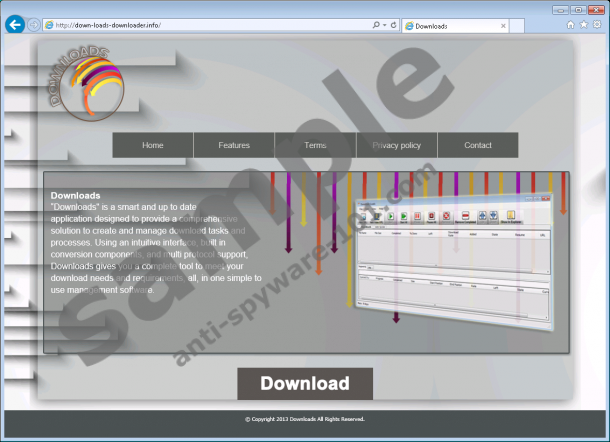Open the browser Home icon
This screenshot has height=442, width=610.
[571, 24]
